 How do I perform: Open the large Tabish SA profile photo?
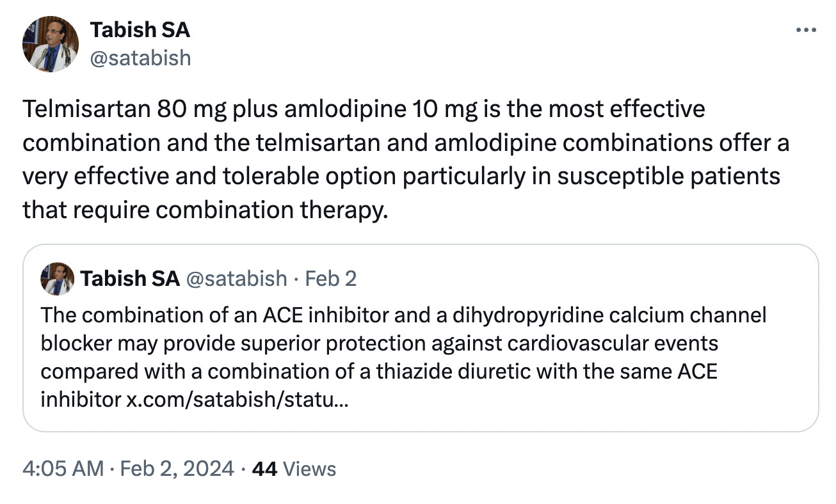click(x=50, y=44)
